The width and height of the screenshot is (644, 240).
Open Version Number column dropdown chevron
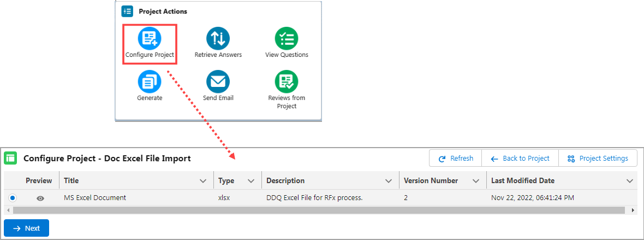click(x=476, y=181)
